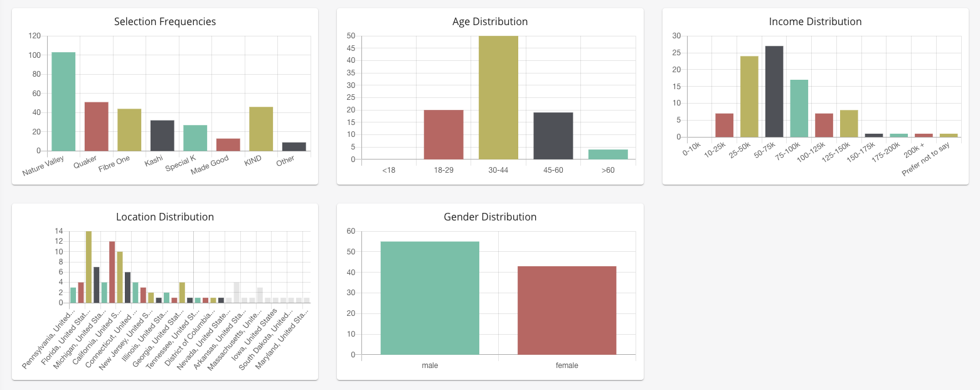Select the Kashi bar in the chart
The image size is (980, 390).
(x=162, y=136)
